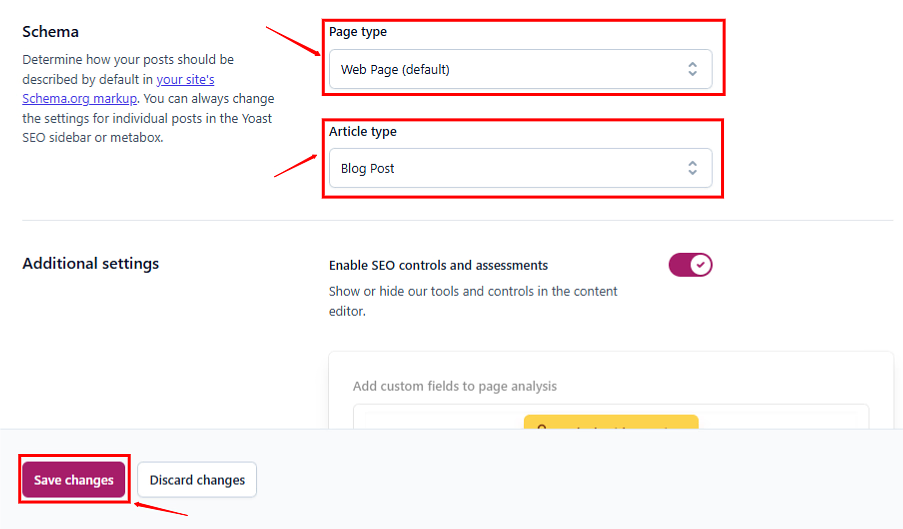The height and width of the screenshot is (529, 903).
Task: Toggle Enable SEO controls and assessments switch
Action: [x=690, y=265]
